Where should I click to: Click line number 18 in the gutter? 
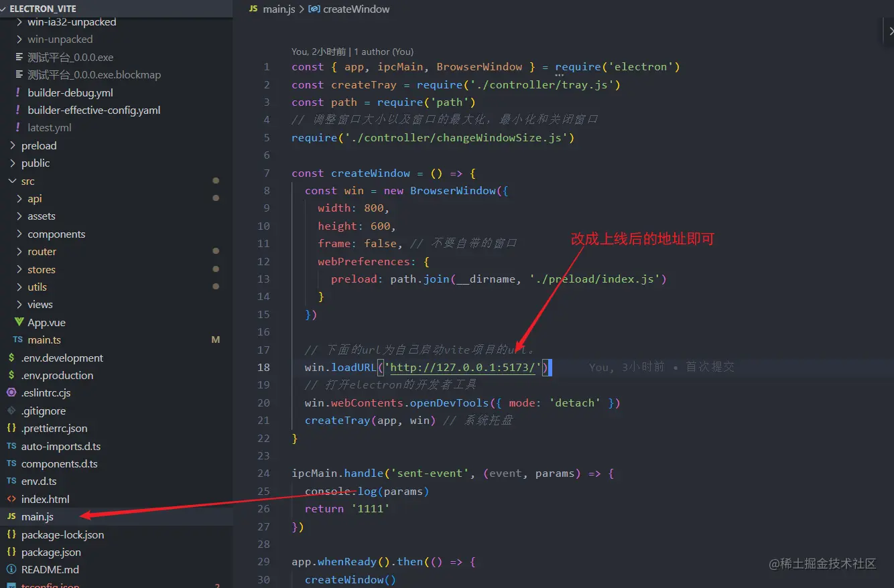[x=263, y=367]
